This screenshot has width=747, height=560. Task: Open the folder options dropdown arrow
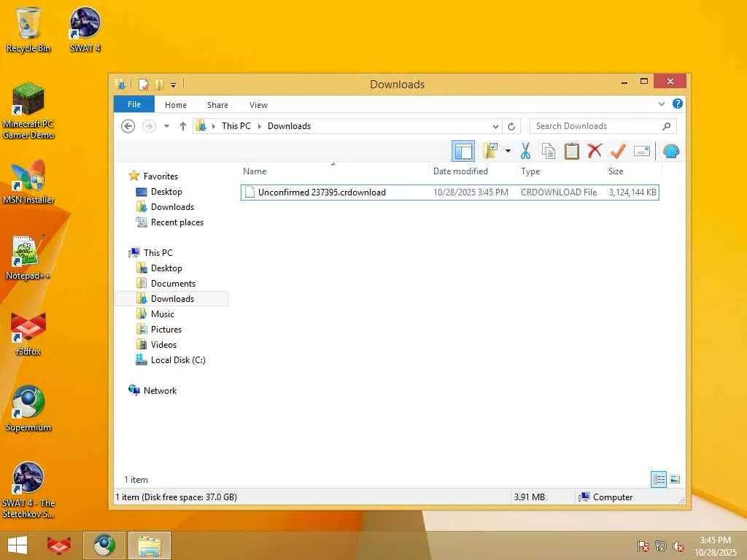pos(508,152)
